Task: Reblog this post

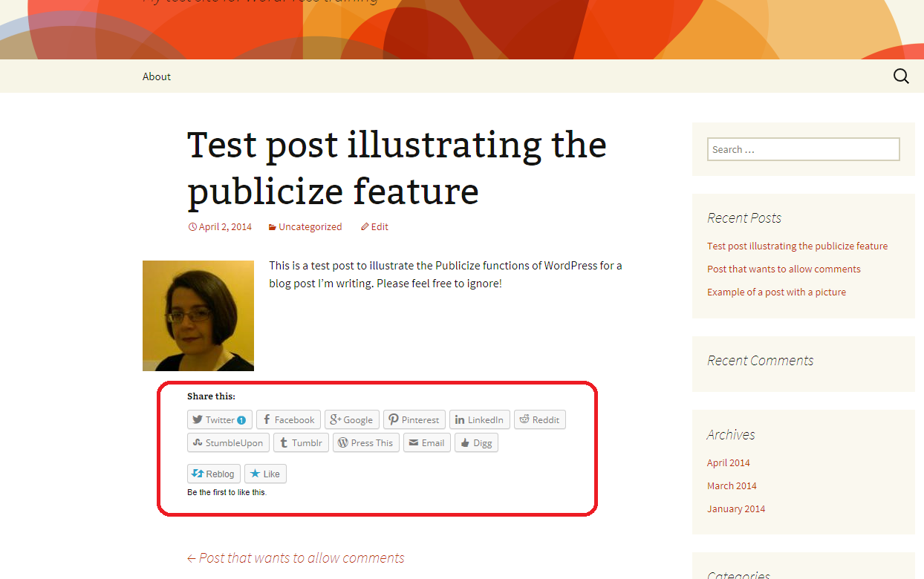Action: point(214,474)
